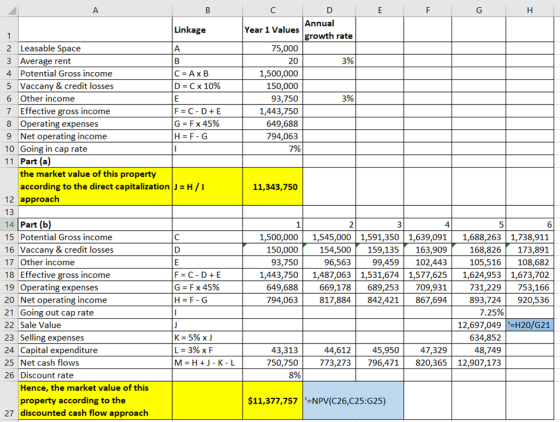Select the 'C = A x B' linkage cell
The height and width of the screenshot is (422, 560).
pyautogui.click(x=208, y=73)
